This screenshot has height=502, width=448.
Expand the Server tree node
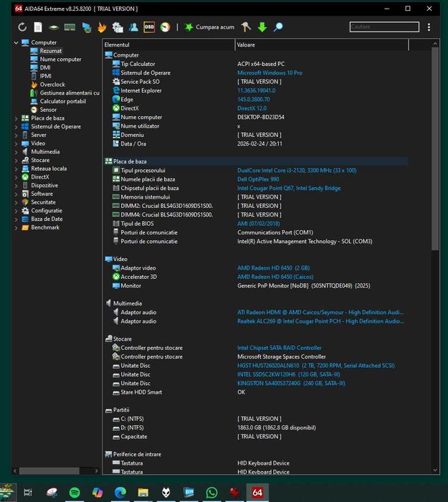[x=16, y=135]
